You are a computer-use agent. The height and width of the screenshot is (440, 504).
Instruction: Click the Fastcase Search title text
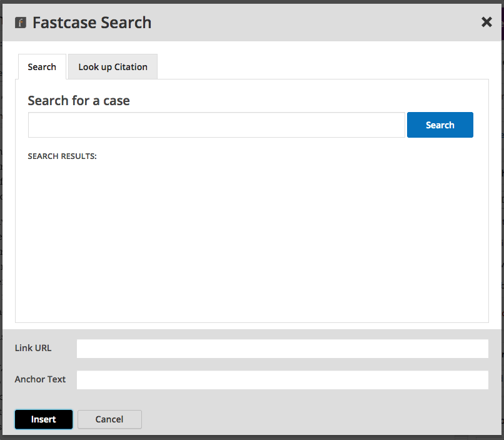[92, 23]
